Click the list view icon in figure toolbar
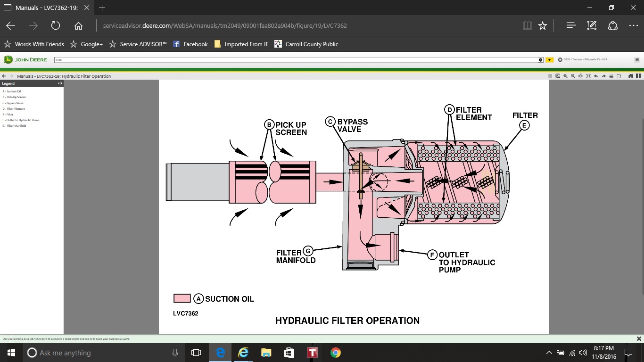 tap(550, 76)
